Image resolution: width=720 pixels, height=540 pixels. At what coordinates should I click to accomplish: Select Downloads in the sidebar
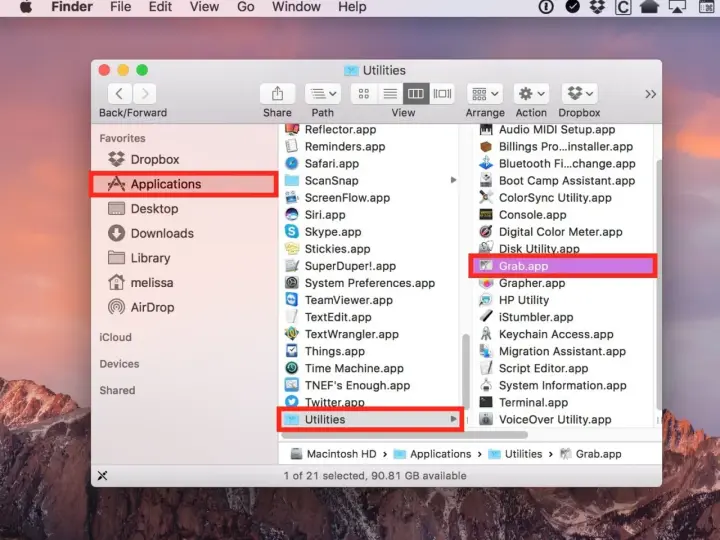click(x=184, y=233)
